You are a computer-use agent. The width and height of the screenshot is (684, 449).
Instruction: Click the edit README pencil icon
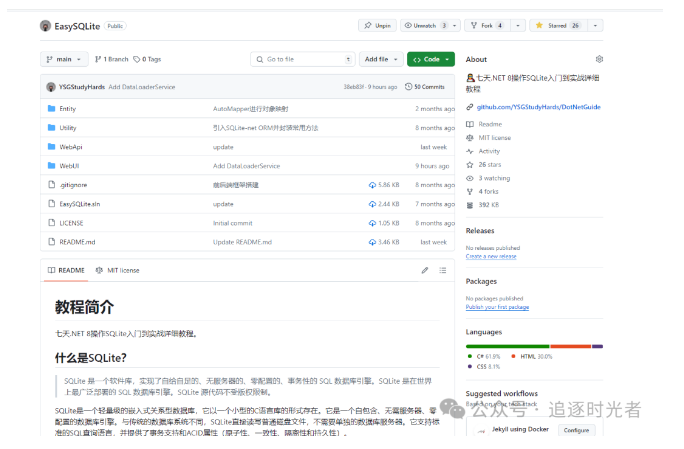click(x=425, y=271)
